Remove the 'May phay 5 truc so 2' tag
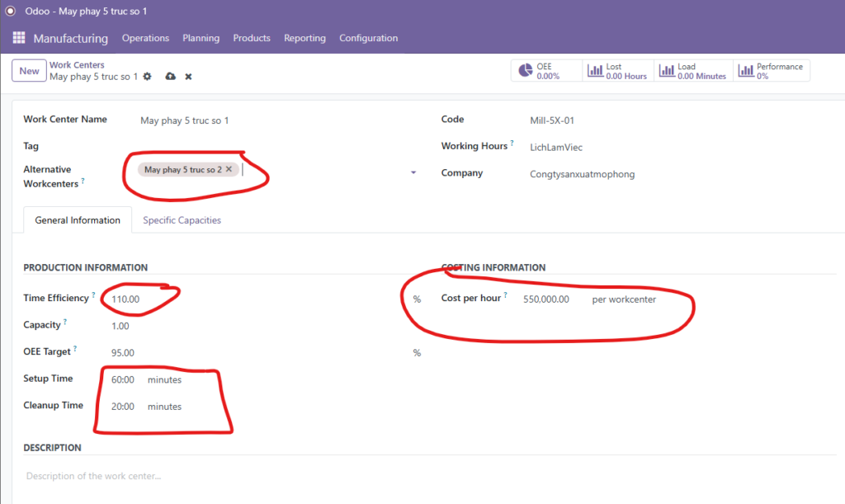 (229, 169)
